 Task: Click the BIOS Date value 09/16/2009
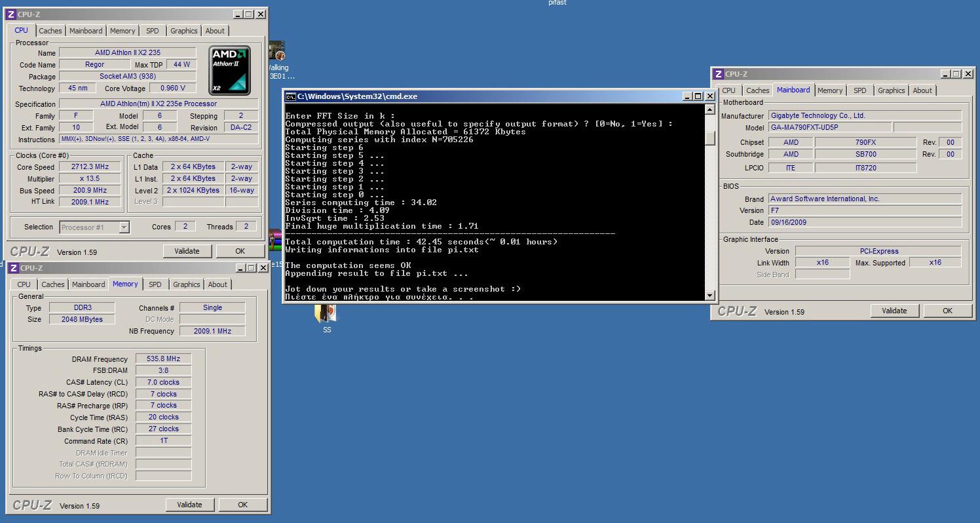(865, 222)
